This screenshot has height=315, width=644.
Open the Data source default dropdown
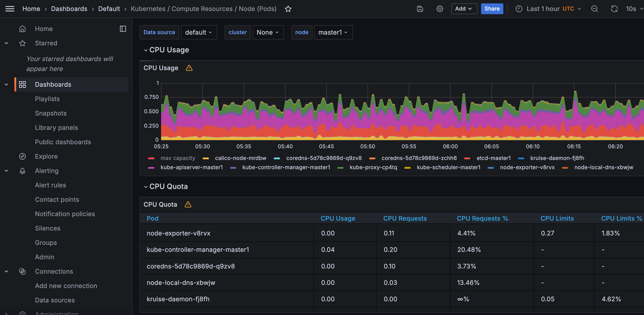(x=199, y=32)
